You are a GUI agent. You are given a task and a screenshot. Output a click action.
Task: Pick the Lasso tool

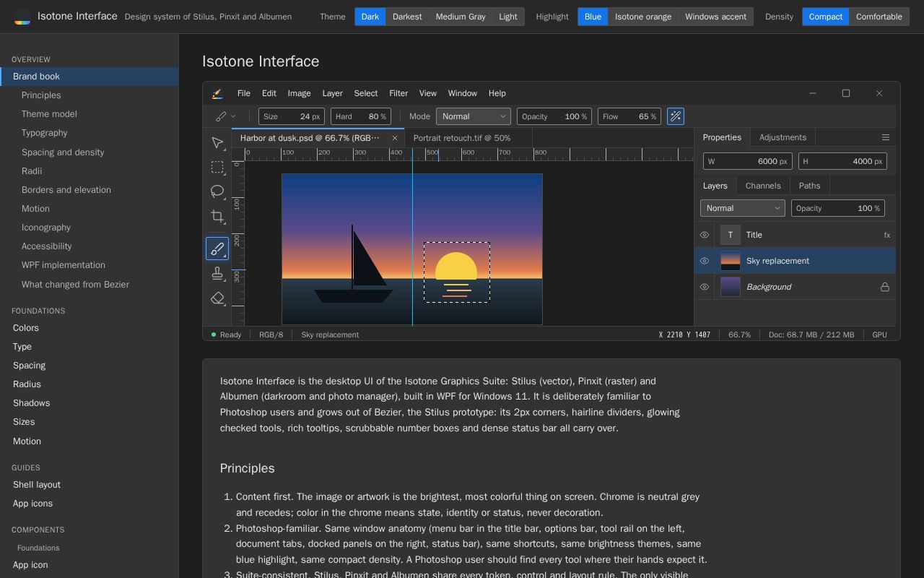pos(217,191)
